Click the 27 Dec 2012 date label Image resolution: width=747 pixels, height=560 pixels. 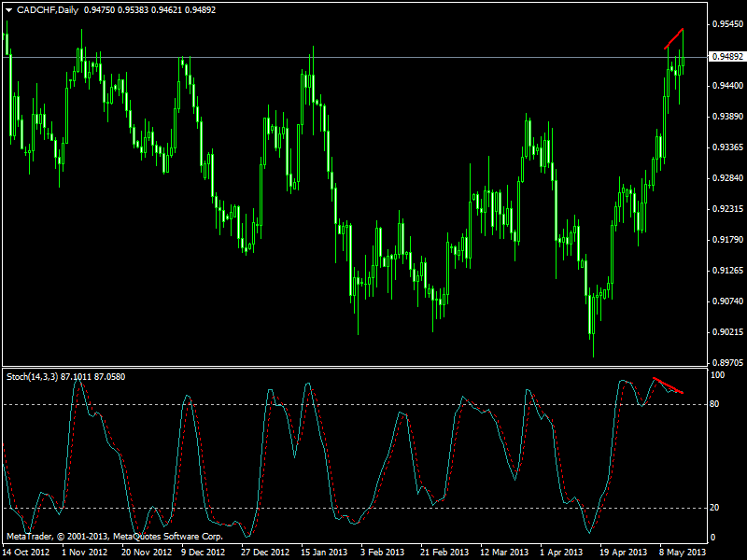(265, 553)
